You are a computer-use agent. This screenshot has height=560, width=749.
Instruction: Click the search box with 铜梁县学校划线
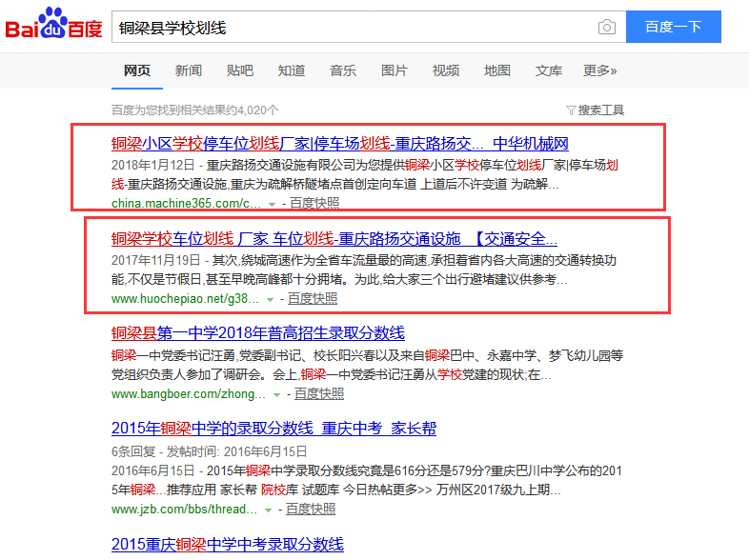pos(369,27)
